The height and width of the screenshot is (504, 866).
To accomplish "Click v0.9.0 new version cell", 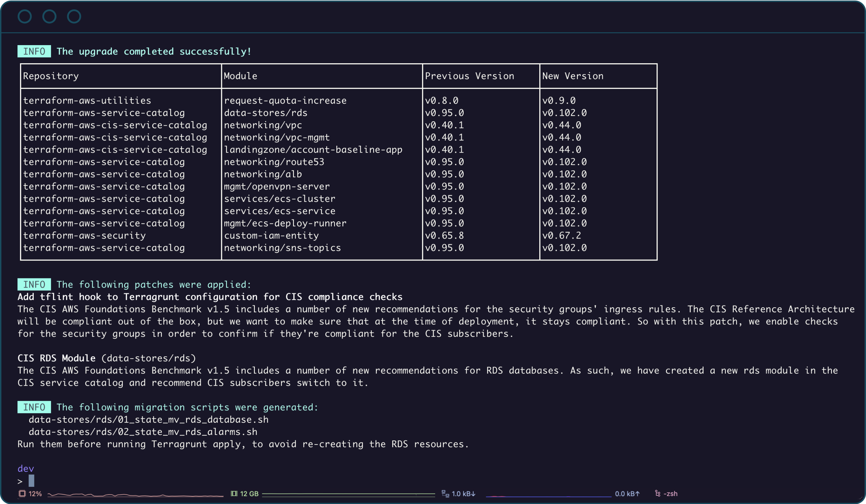I will 559,100.
